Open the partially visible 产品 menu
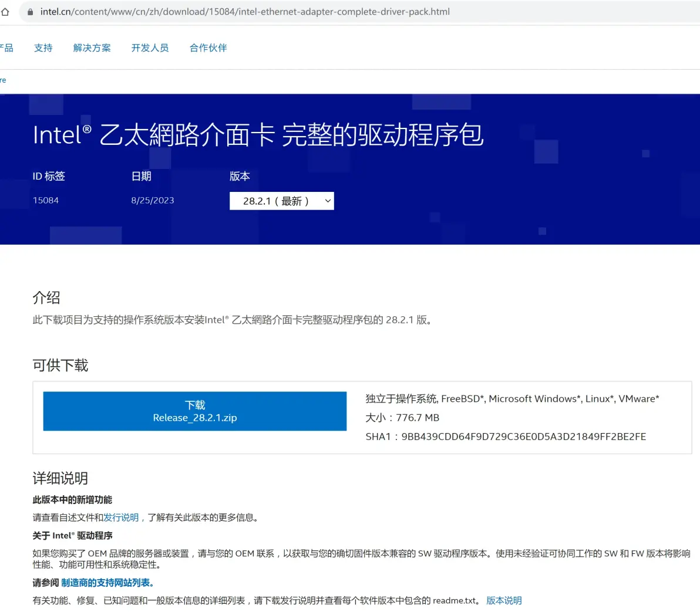700x612 pixels. point(6,48)
